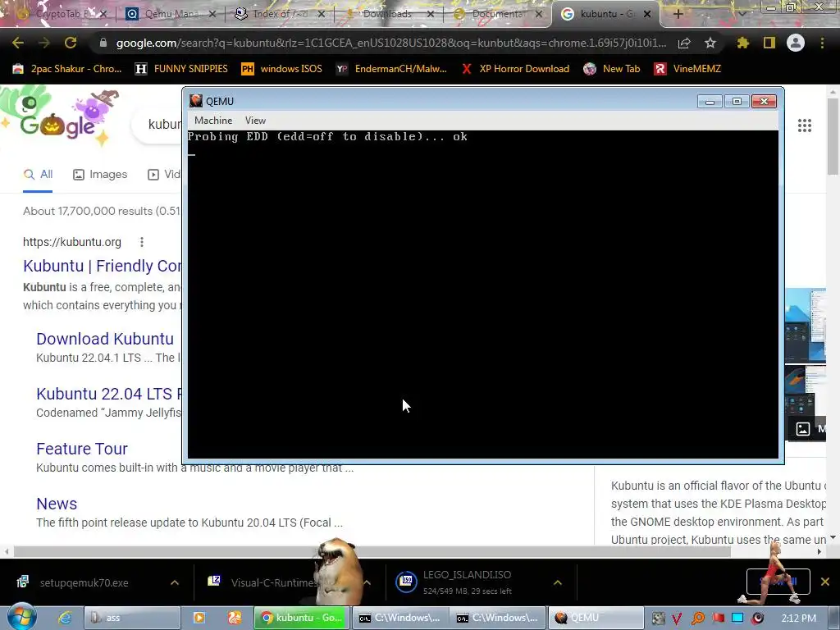Click the red V tray icon
The height and width of the screenshot is (630, 840).
click(x=677, y=619)
